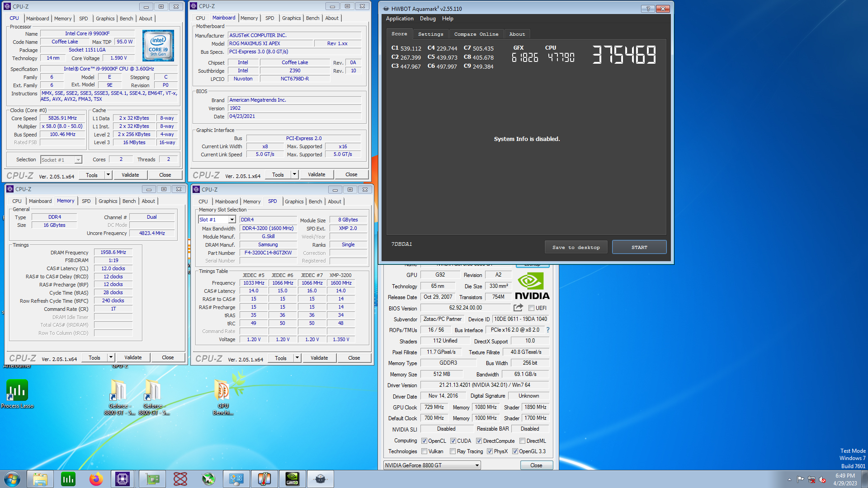Click bus interface question mark in GPU-Z
Screen dimensions: 868x488
click(x=547, y=330)
